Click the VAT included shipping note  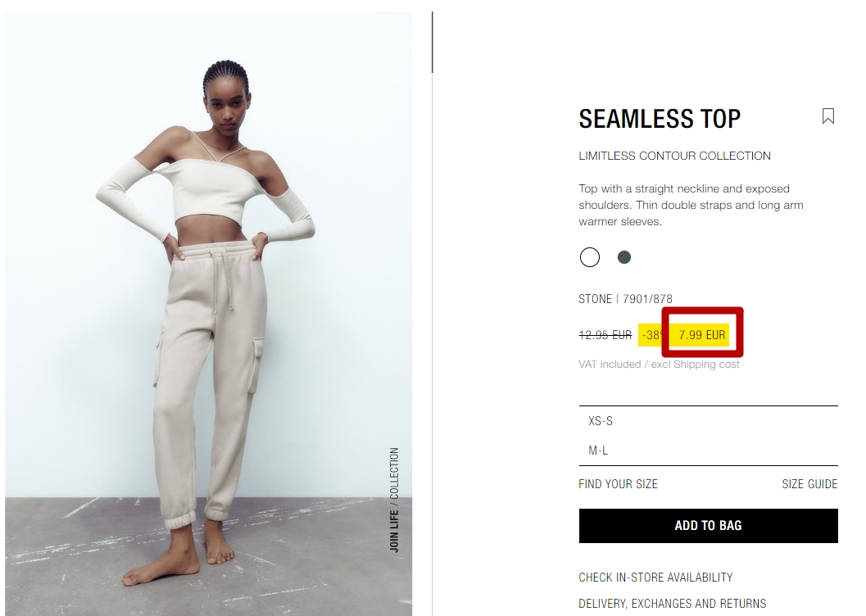click(x=659, y=365)
